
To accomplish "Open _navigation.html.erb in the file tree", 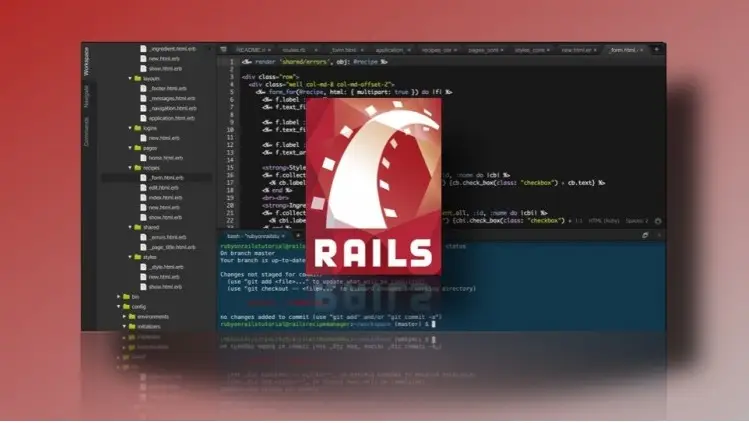I will [172, 108].
